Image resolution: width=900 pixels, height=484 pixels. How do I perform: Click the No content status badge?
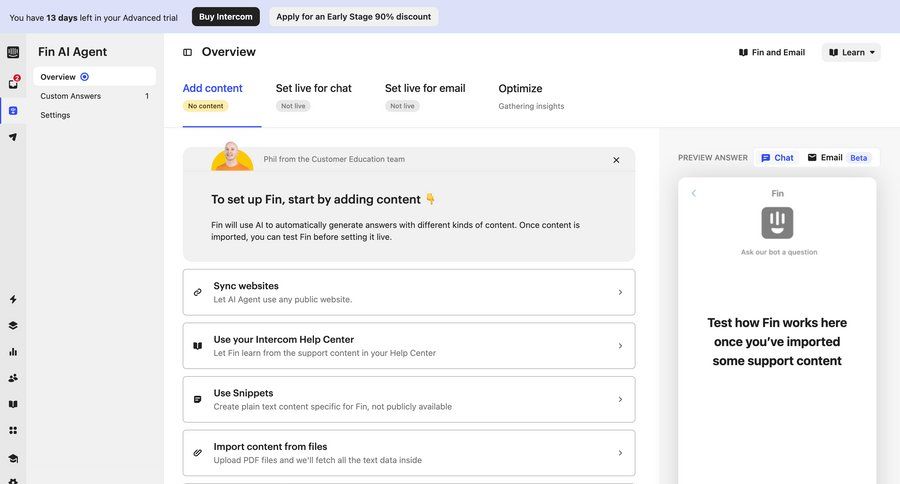pyautogui.click(x=205, y=106)
